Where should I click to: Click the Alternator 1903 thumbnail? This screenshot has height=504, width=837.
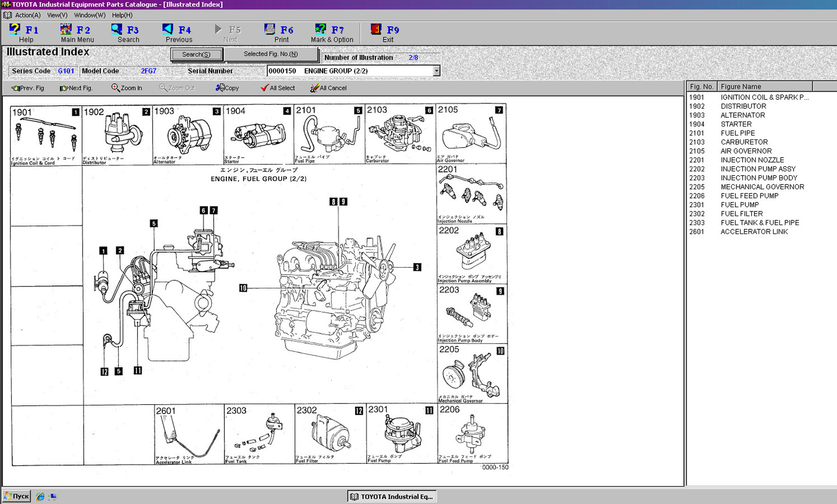[x=188, y=134]
